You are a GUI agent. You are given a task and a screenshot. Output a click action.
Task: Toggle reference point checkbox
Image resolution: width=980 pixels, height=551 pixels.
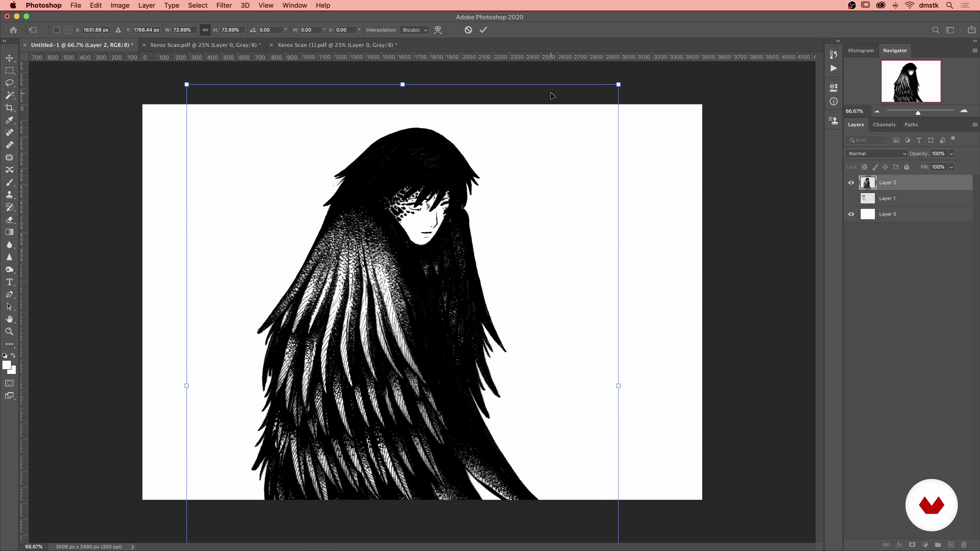click(x=56, y=30)
